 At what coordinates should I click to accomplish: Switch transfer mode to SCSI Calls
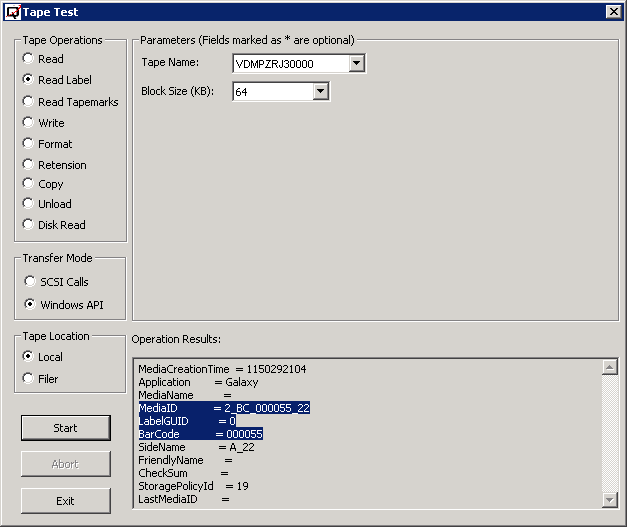coord(30,282)
